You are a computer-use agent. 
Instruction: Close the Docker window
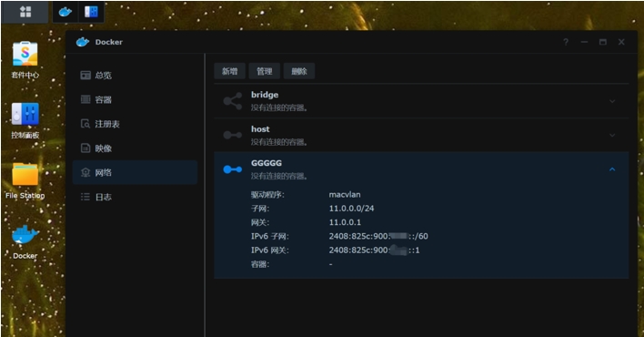621,42
